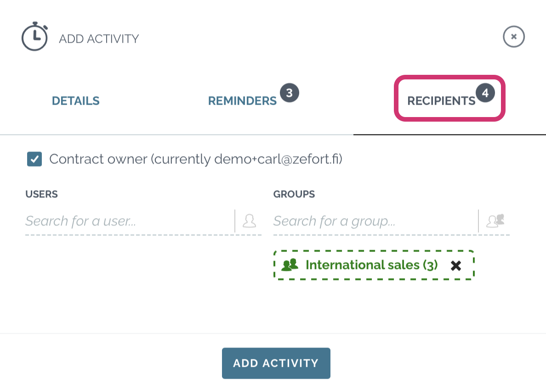Click the user picker icon
Screen dimensions: 546x392
[x=249, y=221]
